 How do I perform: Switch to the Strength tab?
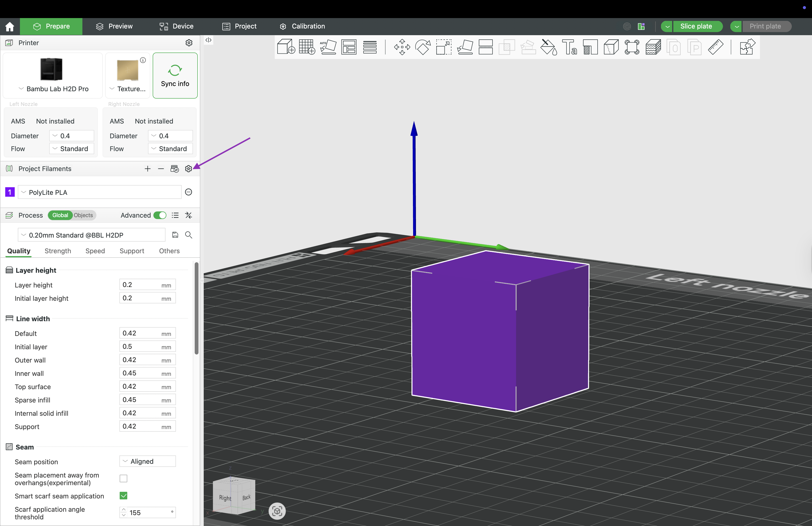click(x=58, y=251)
